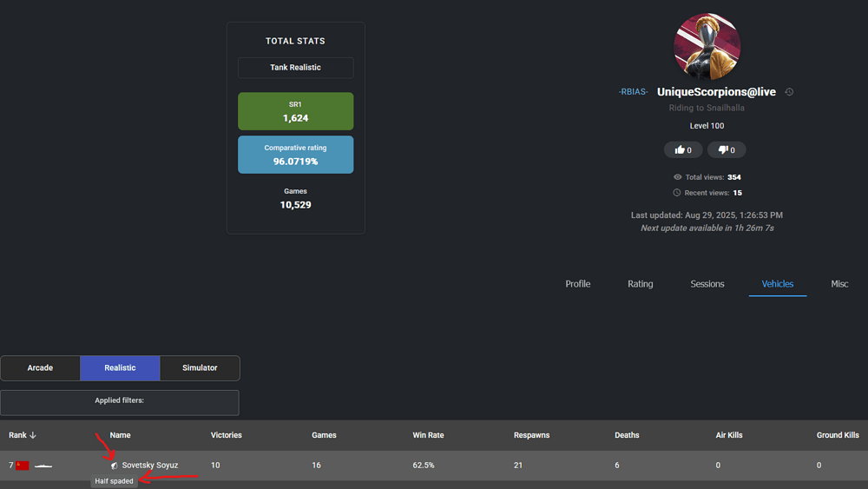
Task: Select the Realistic game mode
Action: pos(120,368)
